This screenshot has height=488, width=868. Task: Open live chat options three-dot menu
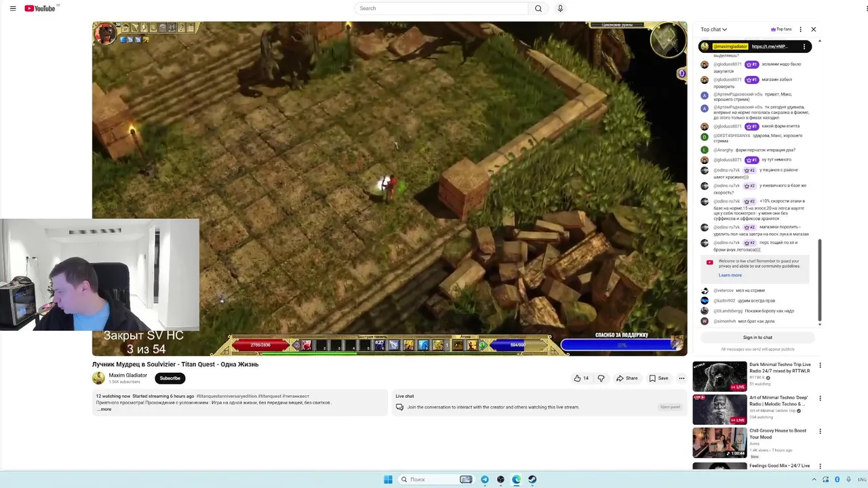tap(801, 29)
